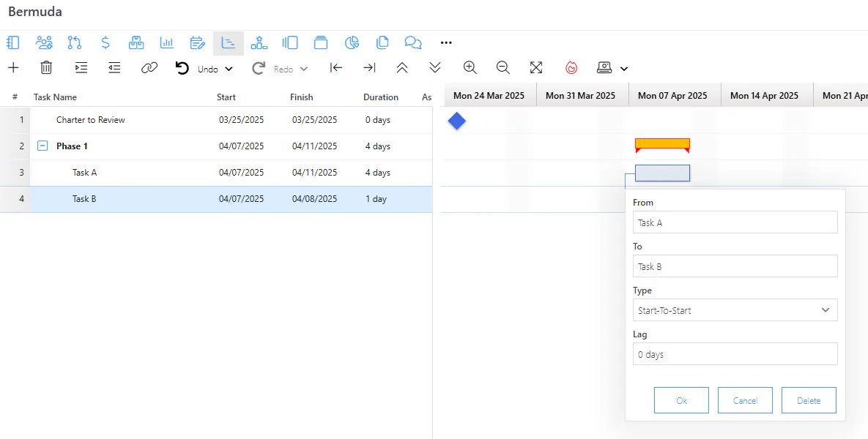This screenshot has width=868, height=439.
Task: Click the Redo button
Action: (x=272, y=69)
